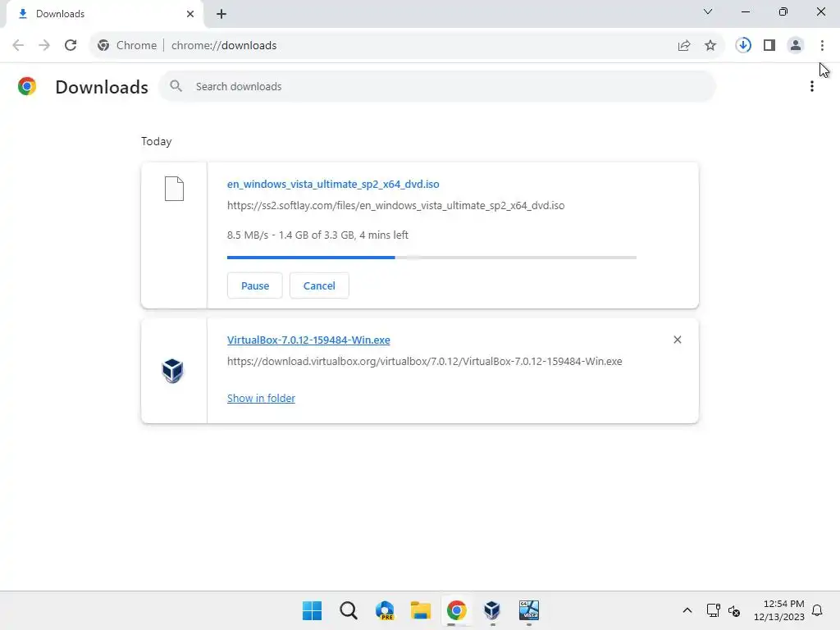Image resolution: width=840 pixels, height=630 pixels.
Task: Bookmark this tab with the star icon
Action: [x=710, y=46]
